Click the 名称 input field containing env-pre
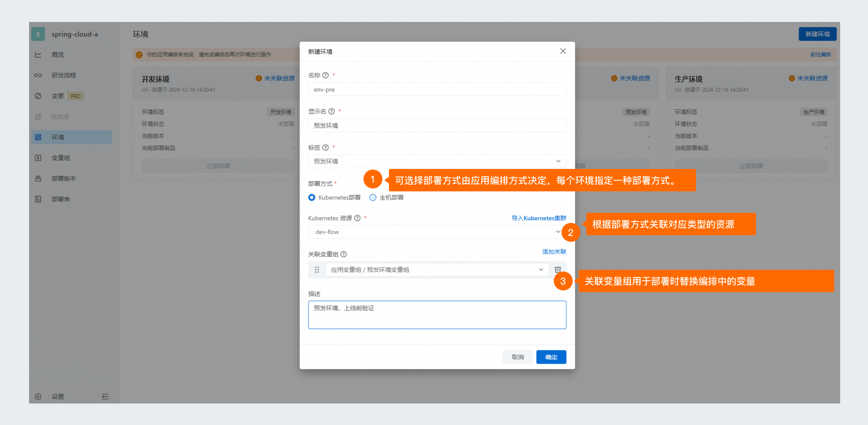 (437, 89)
